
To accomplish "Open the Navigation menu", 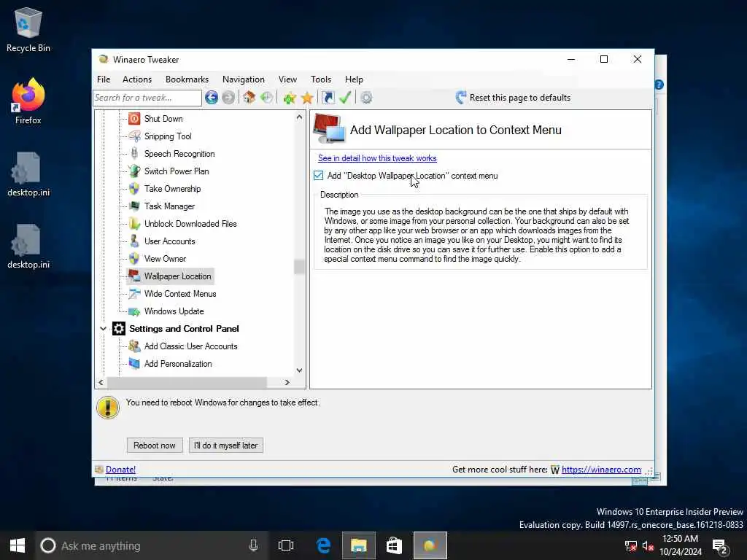I will (244, 79).
